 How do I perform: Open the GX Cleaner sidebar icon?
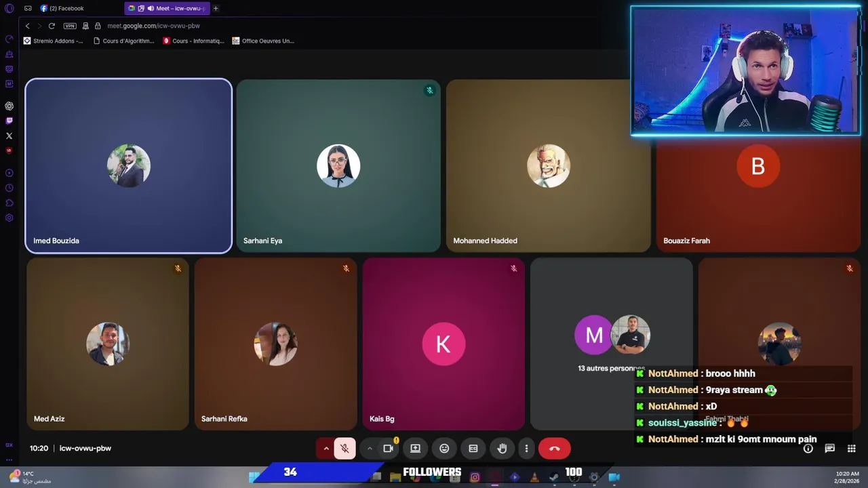point(9,54)
